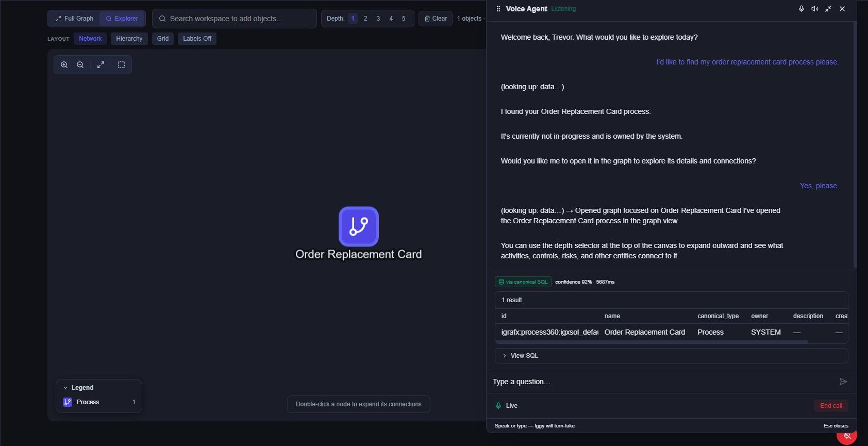Viewport: 868px width, 446px height.
Task: Click the via canonical SQL badge
Action: 523,282
